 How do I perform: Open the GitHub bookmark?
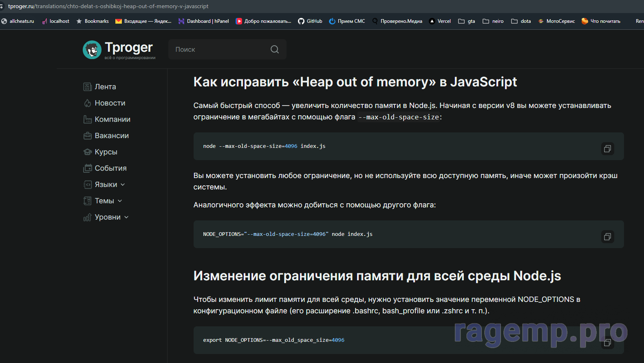[x=310, y=21]
